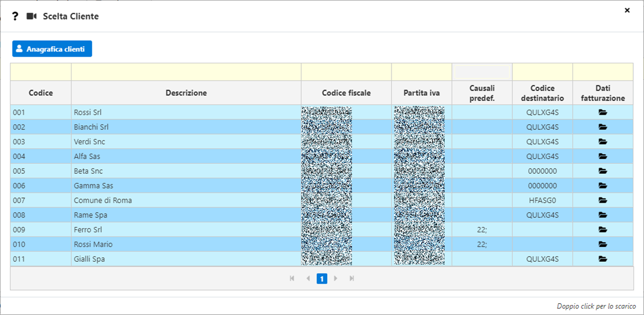Open billing data folder for Rossi Mario

[x=603, y=244]
